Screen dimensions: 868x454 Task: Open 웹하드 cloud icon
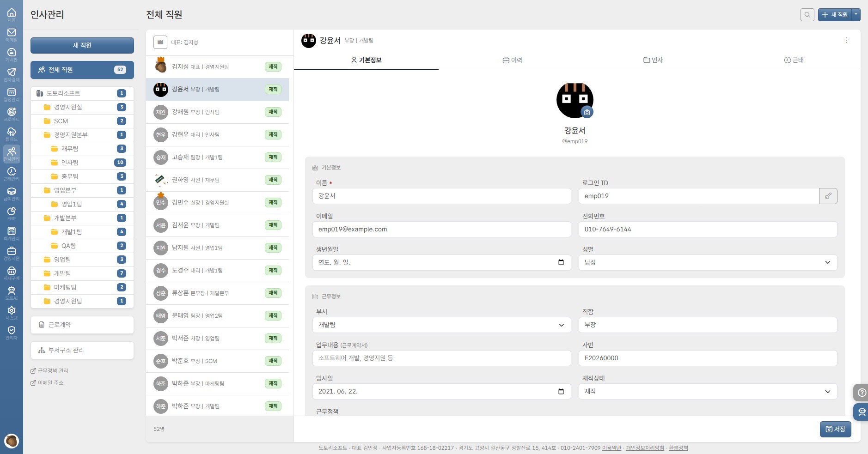12,134
